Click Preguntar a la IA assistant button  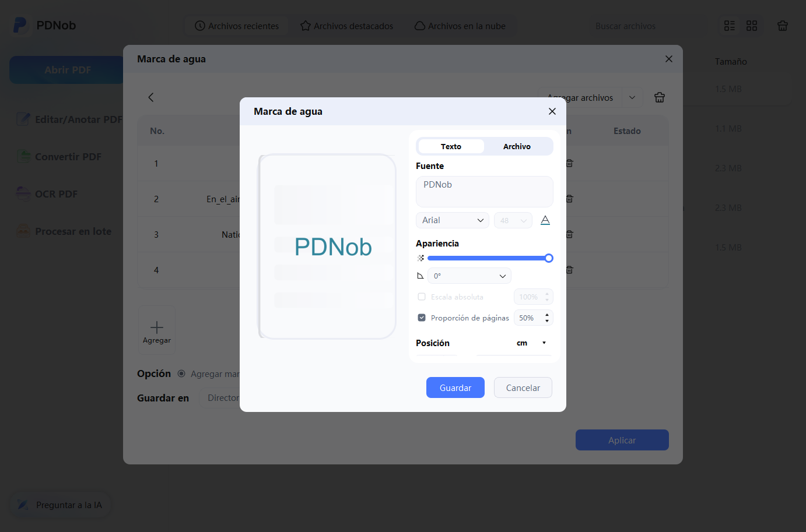tap(61, 505)
